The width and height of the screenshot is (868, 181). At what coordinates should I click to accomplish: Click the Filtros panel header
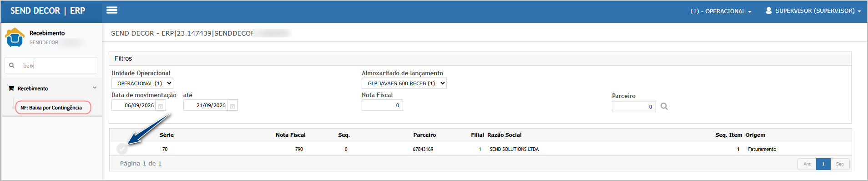[x=480, y=58]
